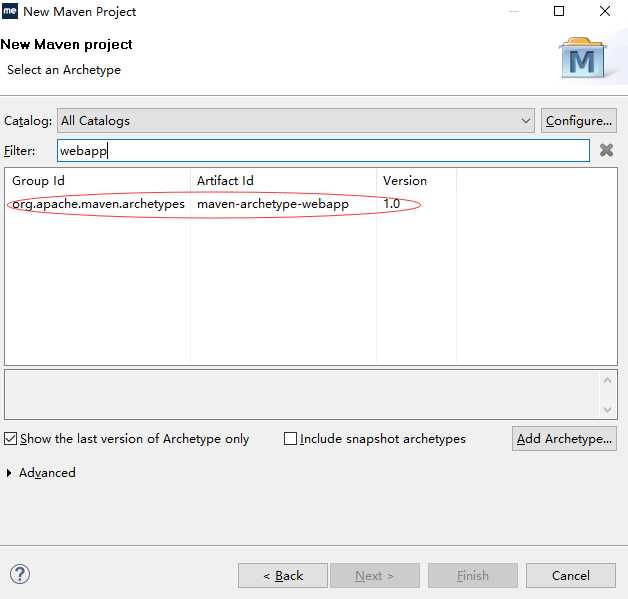The height and width of the screenshot is (599, 628).
Task: Sort by Group Id column header
Action: (x=97, y=181)
